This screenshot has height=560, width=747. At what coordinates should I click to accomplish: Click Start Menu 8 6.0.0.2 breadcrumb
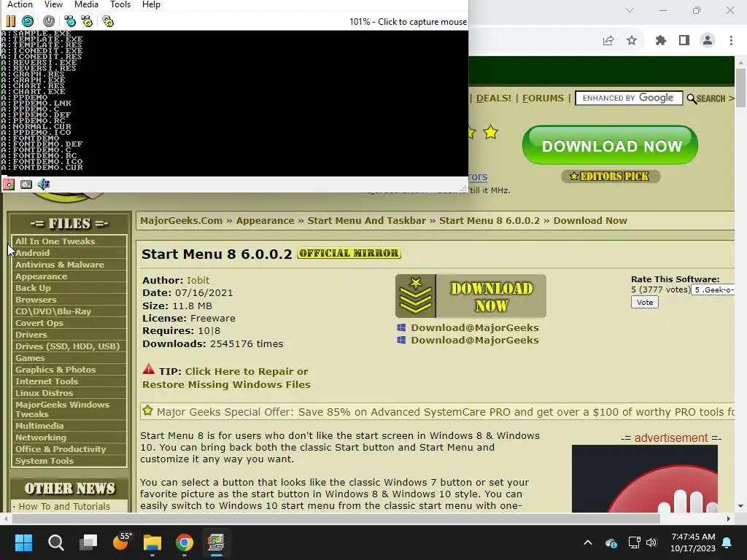pos(489,220)
